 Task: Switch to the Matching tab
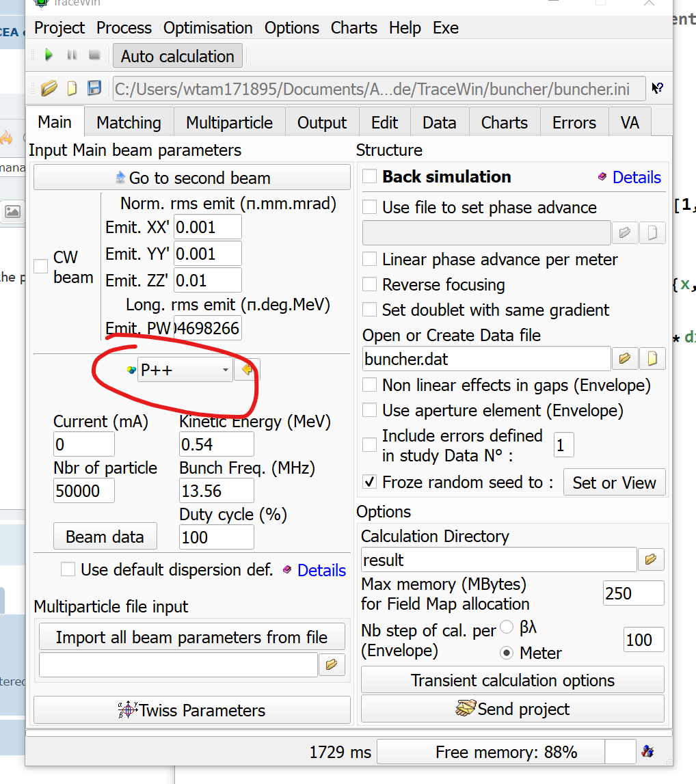pyautogui.click(x=129, y=122)
